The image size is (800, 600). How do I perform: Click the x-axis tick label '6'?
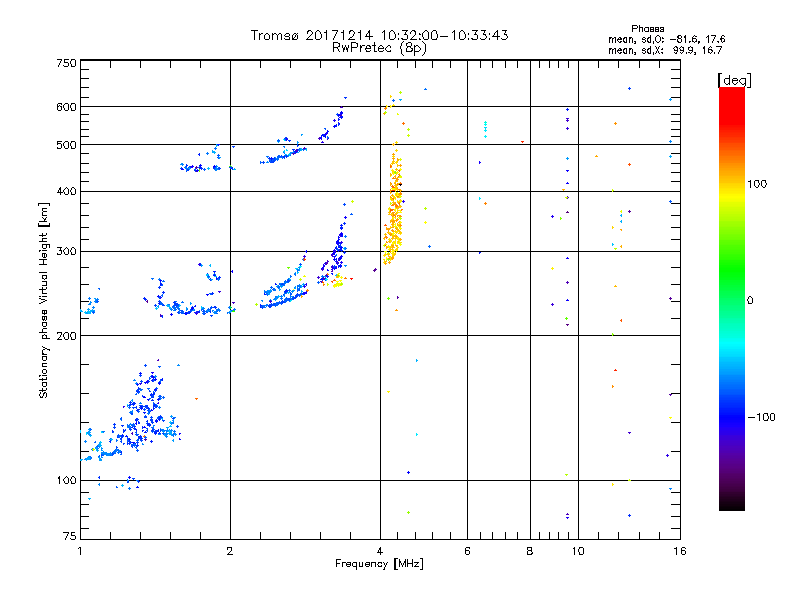pyautogui.click(x=467, y=551)
